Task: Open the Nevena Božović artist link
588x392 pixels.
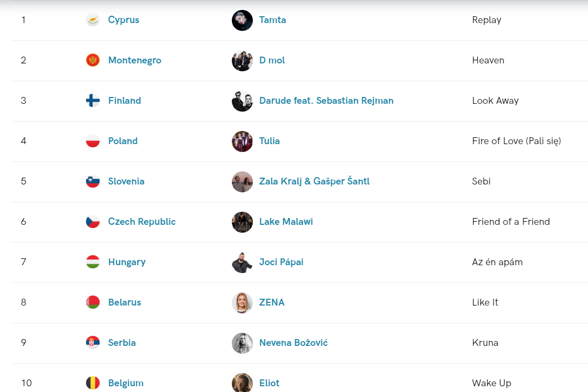Action: tap(293, 343)
